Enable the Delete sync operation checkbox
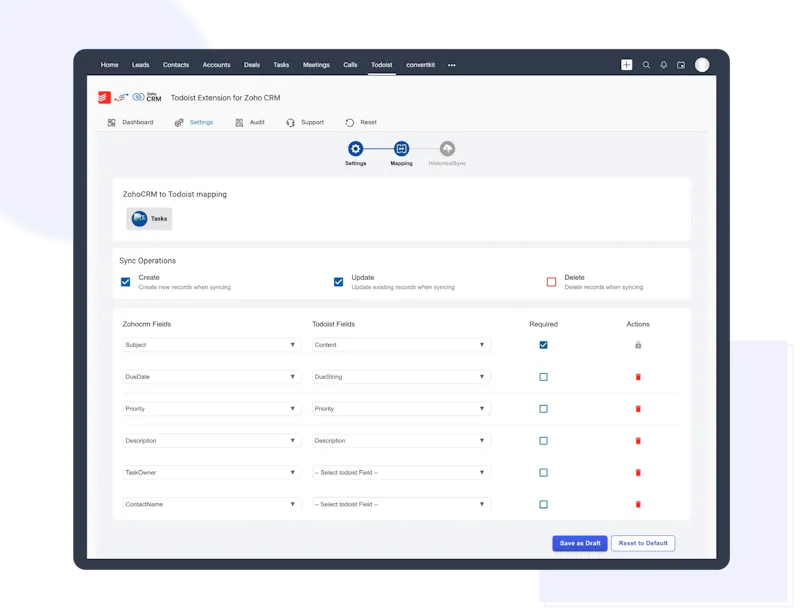800x608 pixels. coord(551,282)
